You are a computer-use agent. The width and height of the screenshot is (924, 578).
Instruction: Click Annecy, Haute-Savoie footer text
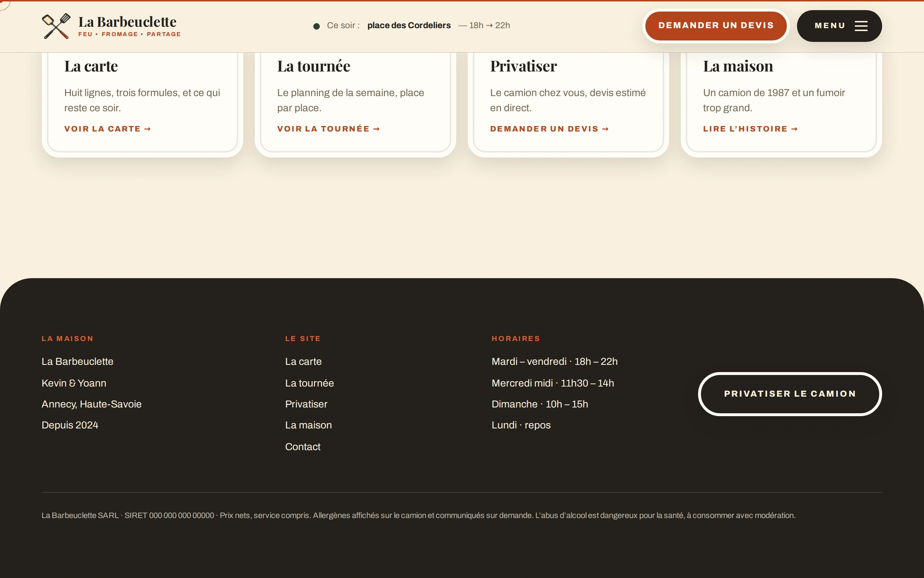coord(92,404)
